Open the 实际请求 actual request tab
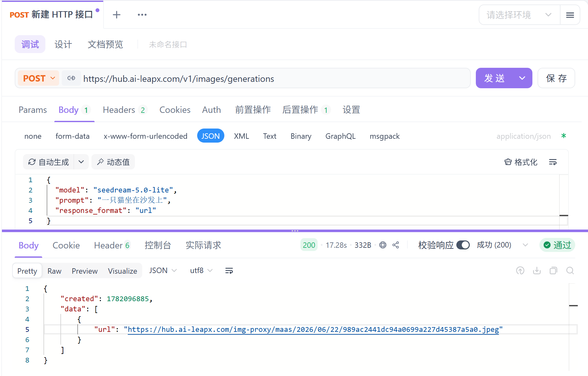The image size is (588, 376). coord(203,246)
